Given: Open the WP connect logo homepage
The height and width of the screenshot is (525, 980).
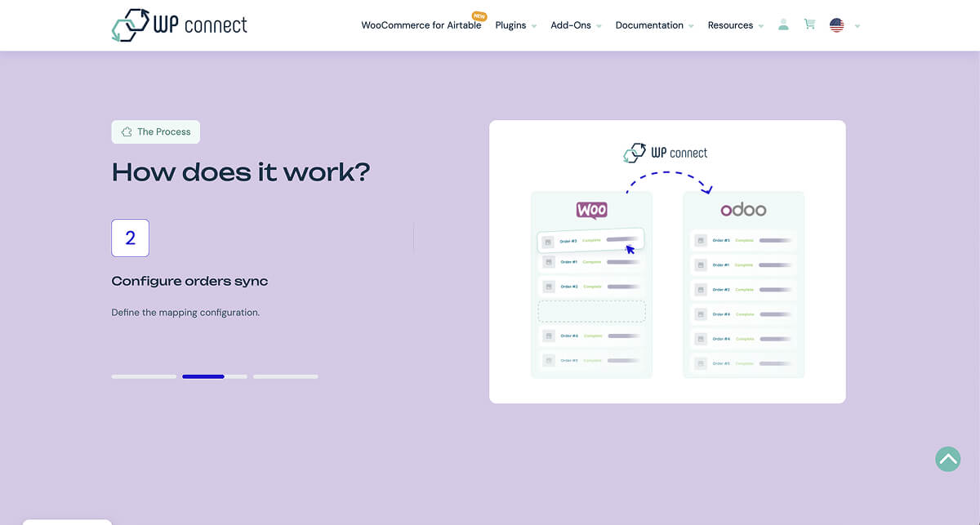Looking at the screenshot, I should [x=180, y=25].
